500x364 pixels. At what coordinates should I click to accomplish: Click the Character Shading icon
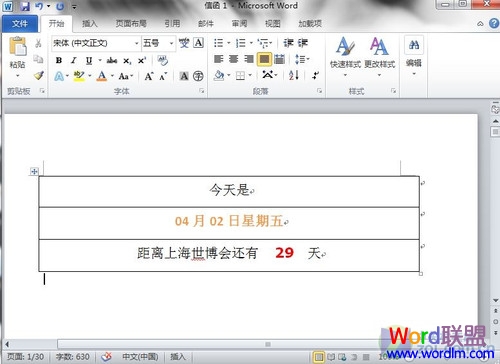click(x=184, y=76)
